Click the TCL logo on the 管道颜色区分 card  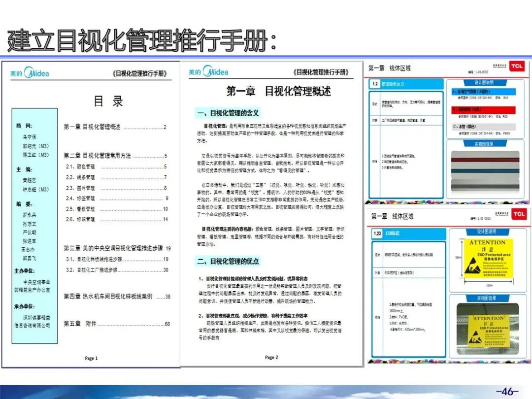[517, 66]
